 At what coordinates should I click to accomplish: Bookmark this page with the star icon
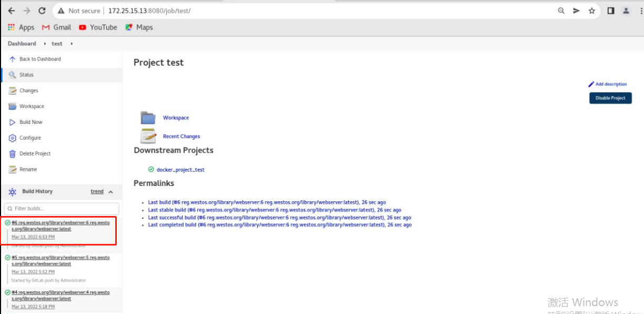(x=592, y=11)
